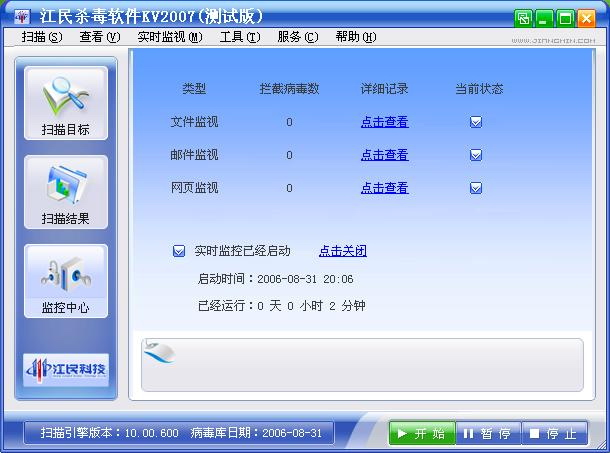Open the 工具(T) menu
The image size is (610, 453).
click(x=240, y=37)
